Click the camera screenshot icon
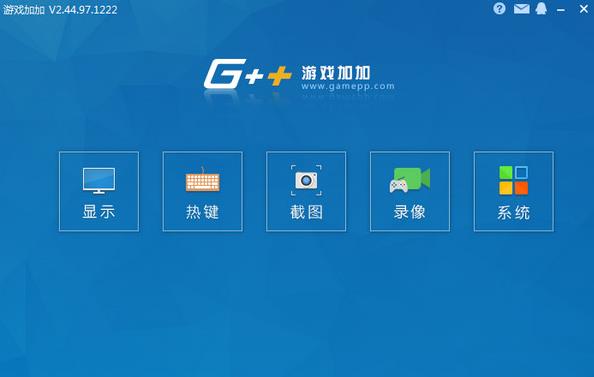 306,180
